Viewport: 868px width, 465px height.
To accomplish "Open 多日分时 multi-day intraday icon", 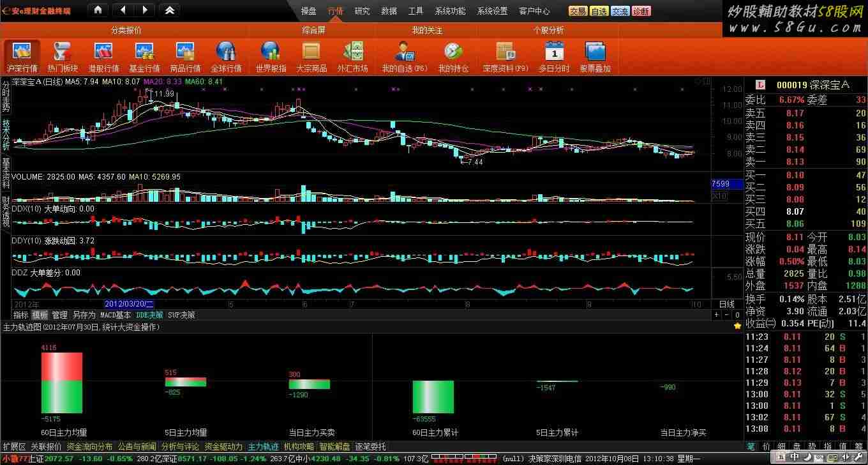I will [554, 56].
